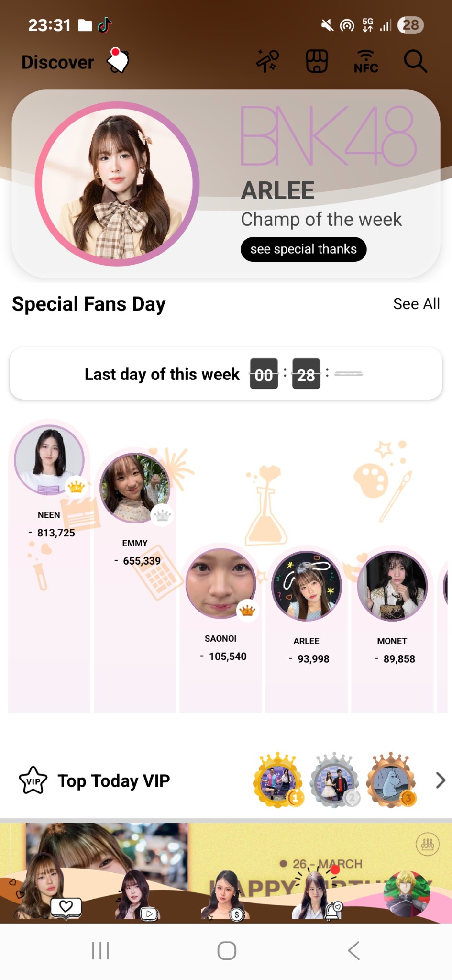The image size is (452, 980).
Task: Tap the birthday cake icon
Action: [428, 845]
